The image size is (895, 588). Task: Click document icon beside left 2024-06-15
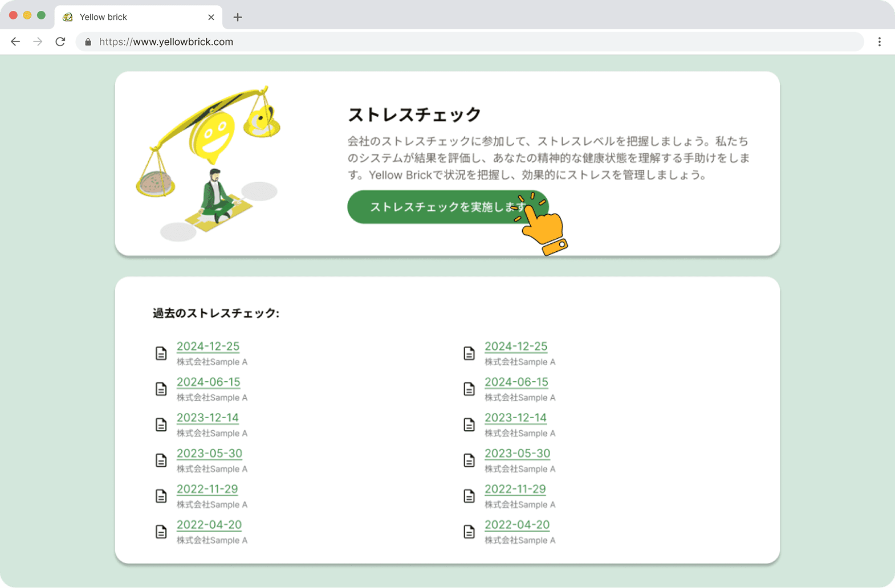coord(161,389)
